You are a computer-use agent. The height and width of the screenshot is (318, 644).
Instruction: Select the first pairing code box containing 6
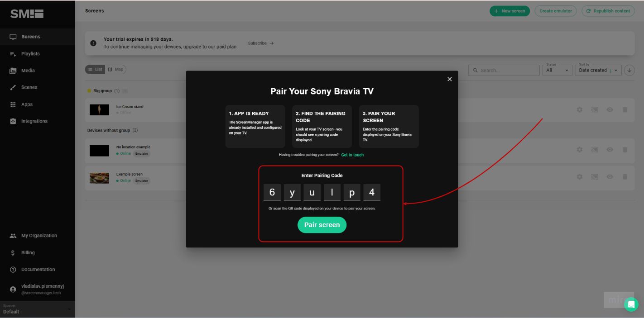(272, 193)
